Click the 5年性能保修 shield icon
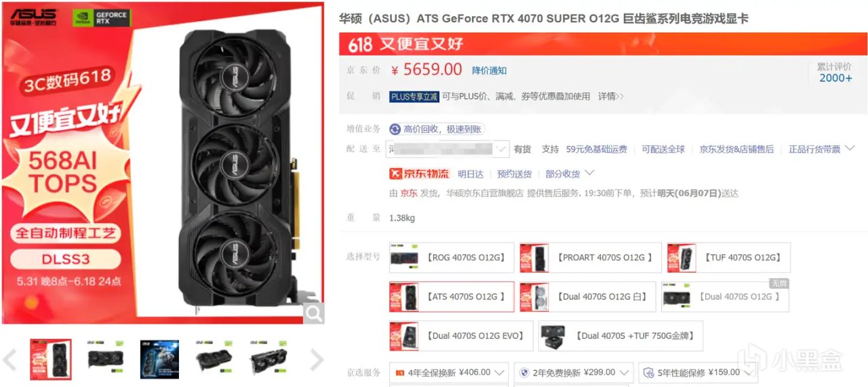Viewport: 868px width, 387px height. (648, 372)
